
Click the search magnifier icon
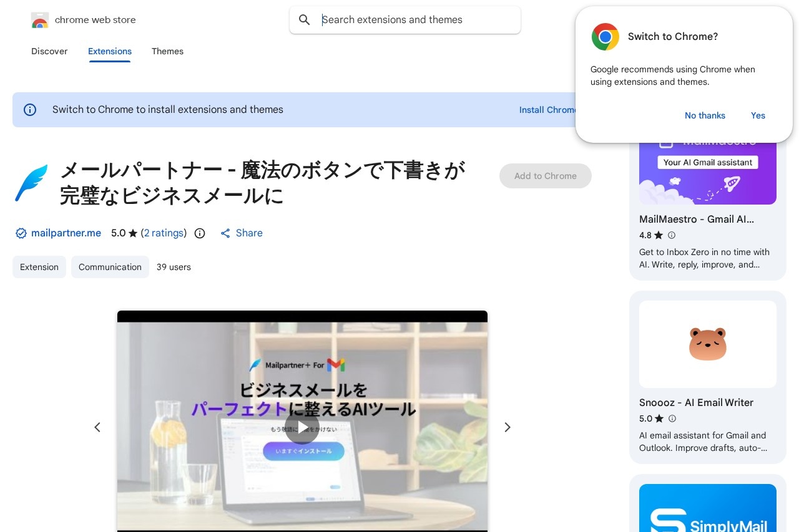(304, 20)
